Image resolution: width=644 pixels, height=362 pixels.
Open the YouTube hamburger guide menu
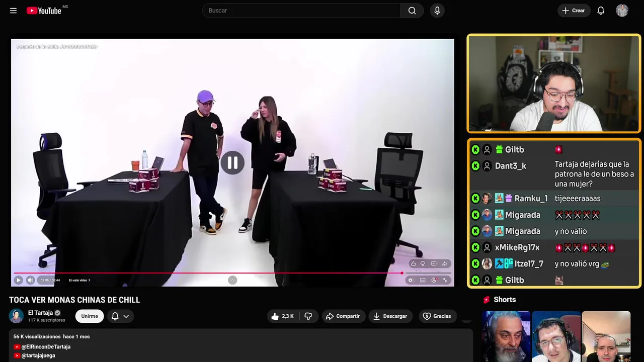(x=13, y=11)
